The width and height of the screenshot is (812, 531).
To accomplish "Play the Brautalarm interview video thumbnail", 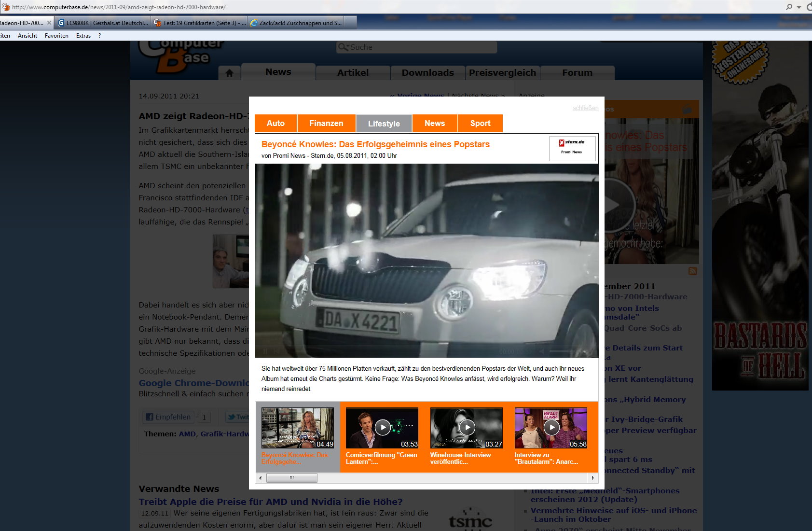I will pos(551,428).
